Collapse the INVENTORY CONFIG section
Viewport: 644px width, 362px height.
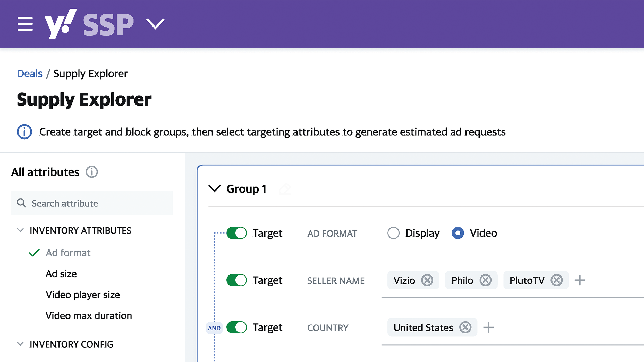tap(20, 344)
